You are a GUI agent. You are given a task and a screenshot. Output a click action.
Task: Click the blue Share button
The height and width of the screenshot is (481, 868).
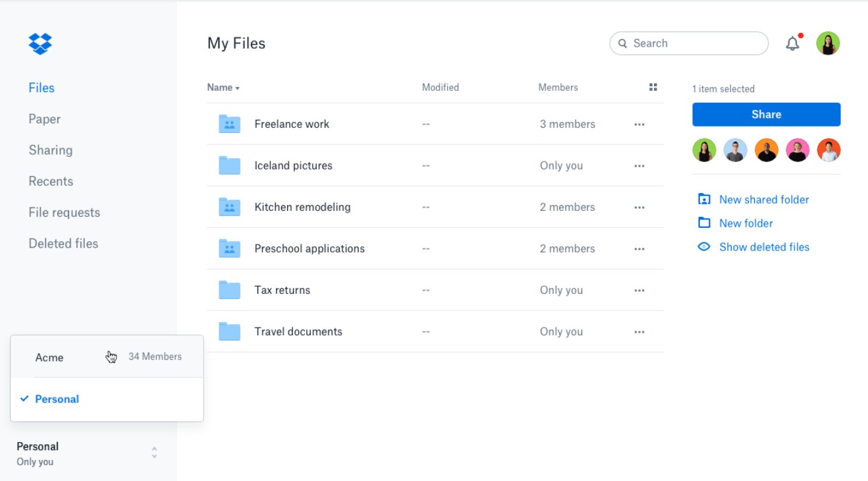tap(766, 114)
